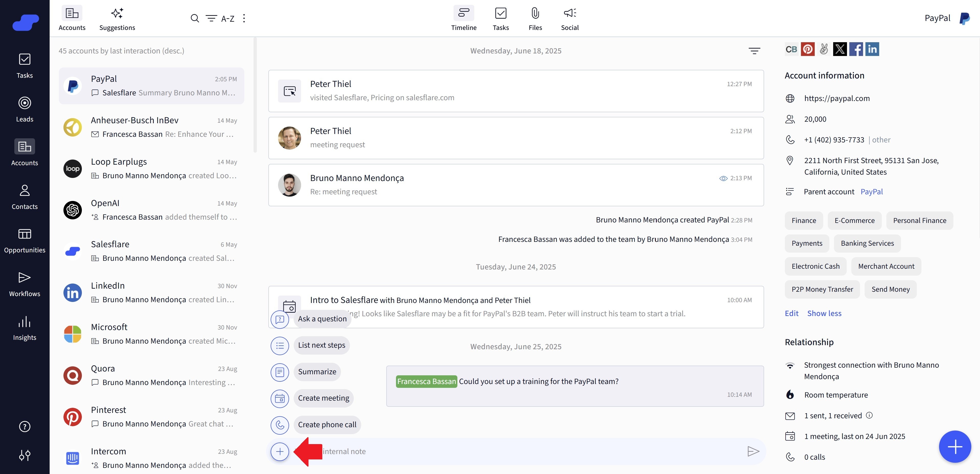Screen dimensions: 980x474
Task: Toggle the timeline filter icon
Action: click(x=754, y=51)
